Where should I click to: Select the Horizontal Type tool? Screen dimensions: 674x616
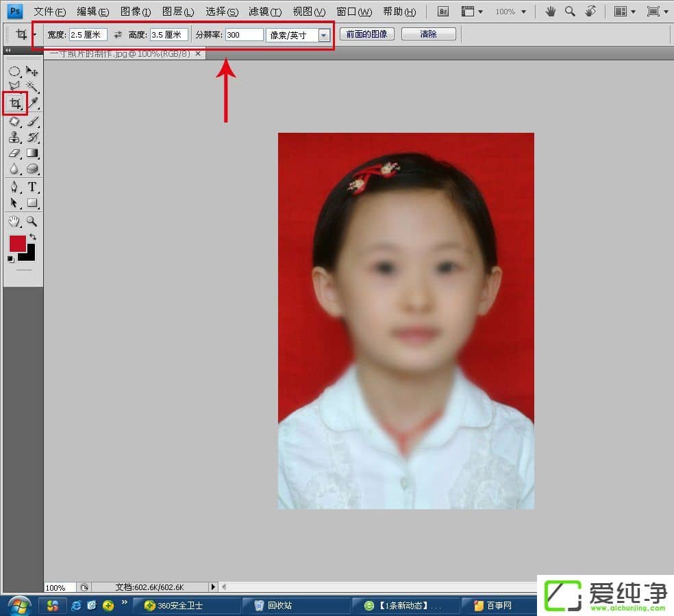32,187
